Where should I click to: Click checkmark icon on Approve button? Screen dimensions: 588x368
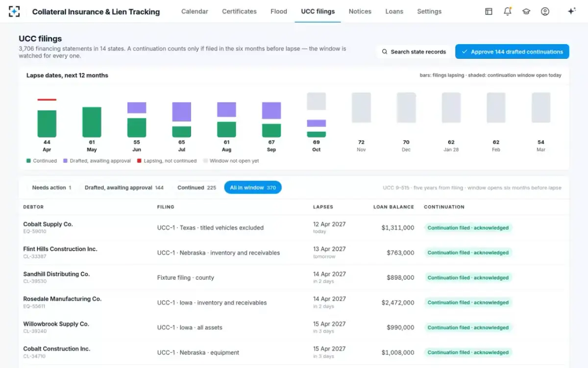click(464, 52)
